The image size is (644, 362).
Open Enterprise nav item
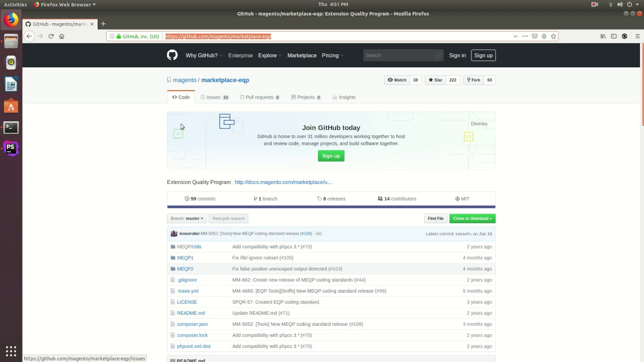click(x=240, y=55)
